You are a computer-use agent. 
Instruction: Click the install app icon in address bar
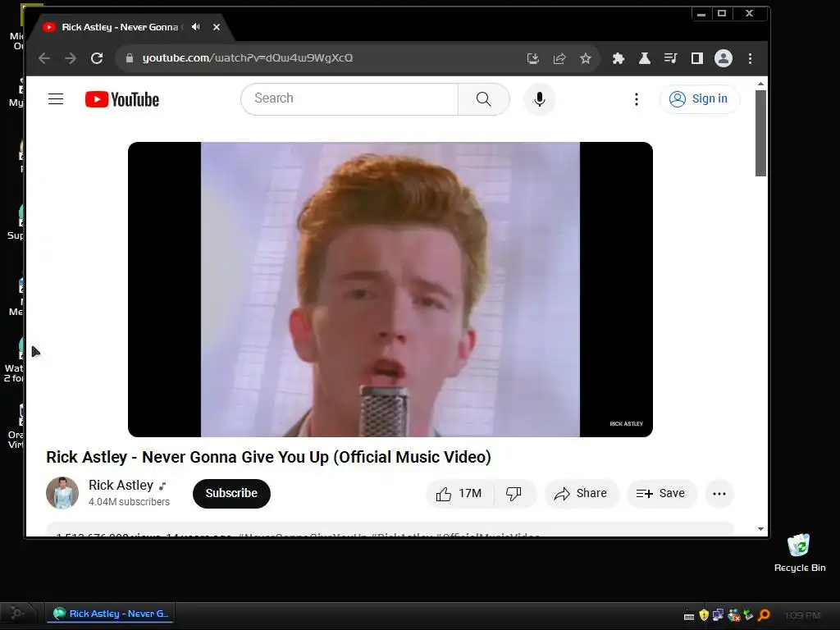tap(533, 58)
